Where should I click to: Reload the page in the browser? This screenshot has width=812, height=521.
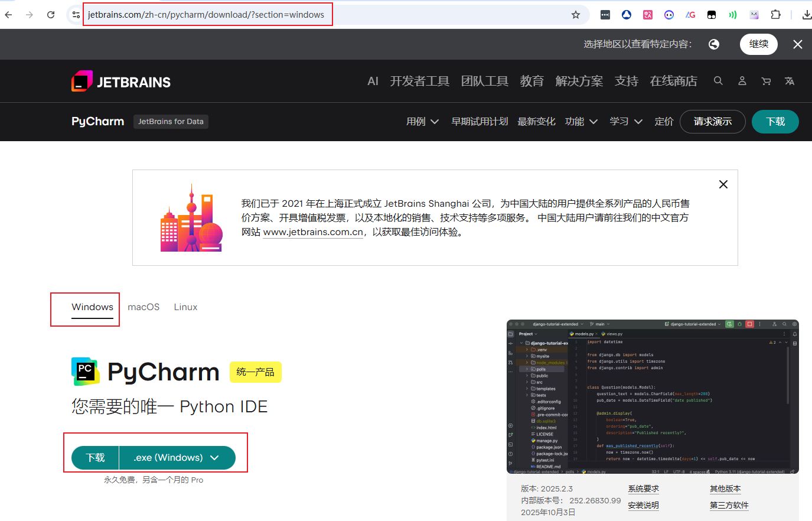(51, 15)
